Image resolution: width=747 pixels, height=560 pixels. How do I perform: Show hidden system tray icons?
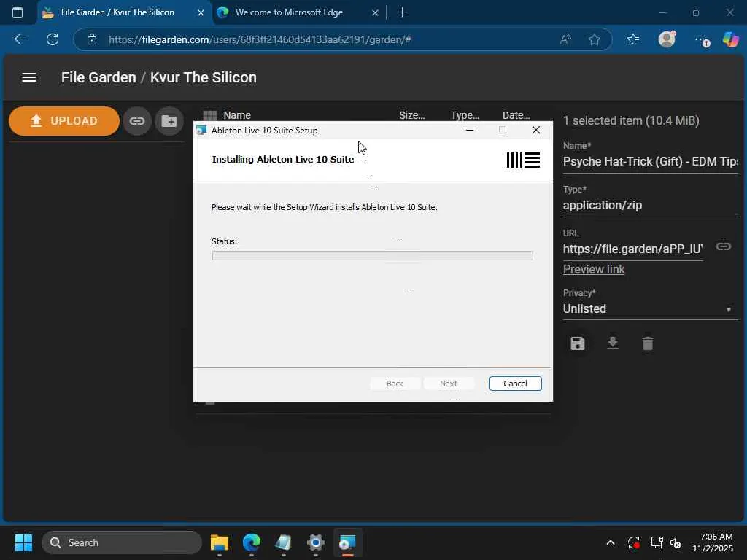(611, 542)
